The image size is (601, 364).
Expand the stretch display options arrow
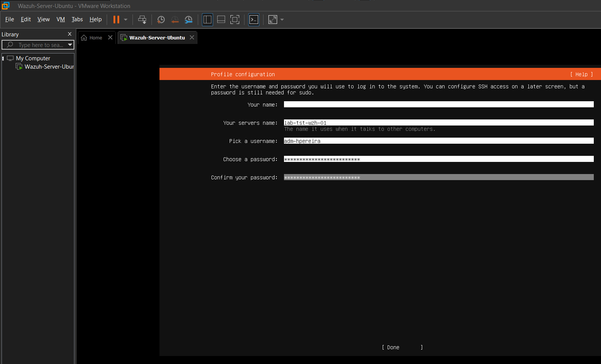[x=282, y=19]
